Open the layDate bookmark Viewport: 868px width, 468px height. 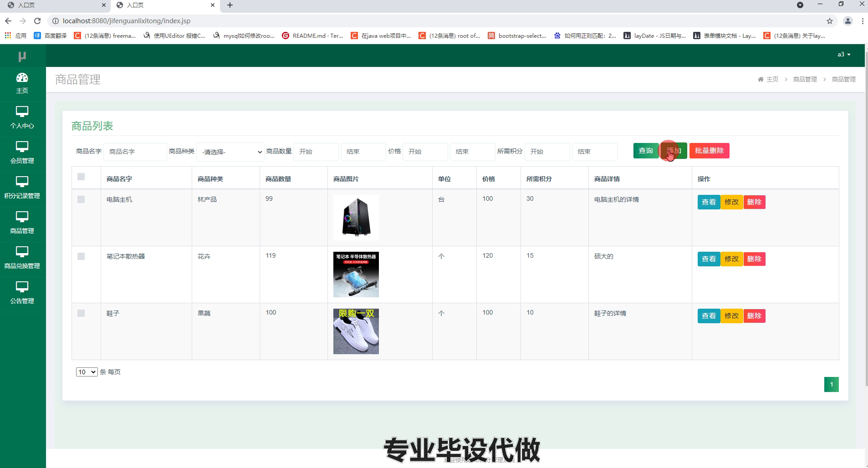[655, 36]
